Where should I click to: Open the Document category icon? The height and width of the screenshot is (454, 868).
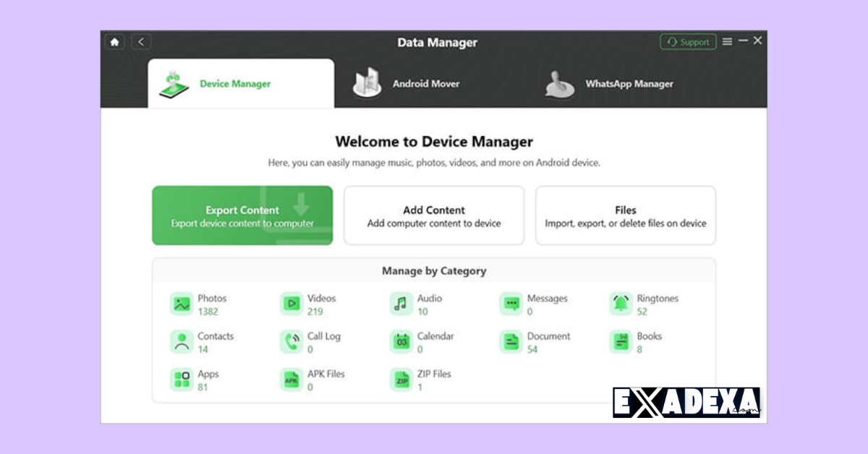[511, 341]
